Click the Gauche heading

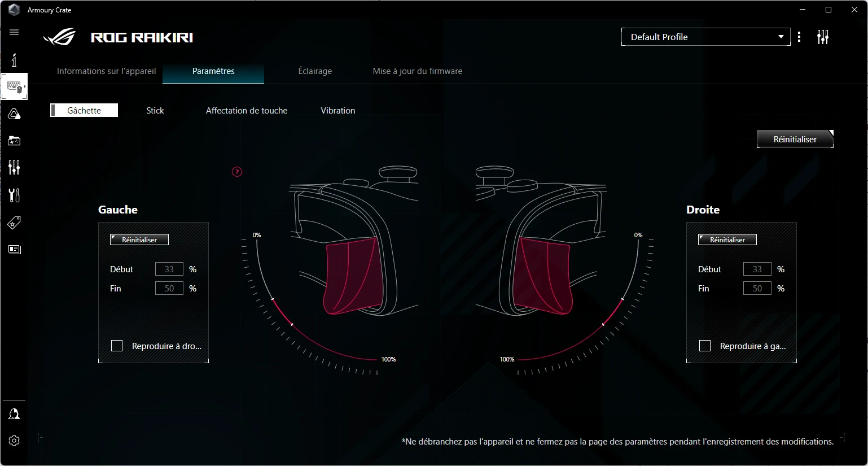(x=118, y=210)
